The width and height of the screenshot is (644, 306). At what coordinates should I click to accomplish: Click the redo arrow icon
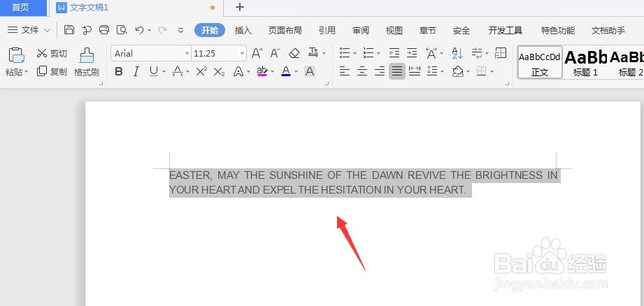[x=163, y=30]
